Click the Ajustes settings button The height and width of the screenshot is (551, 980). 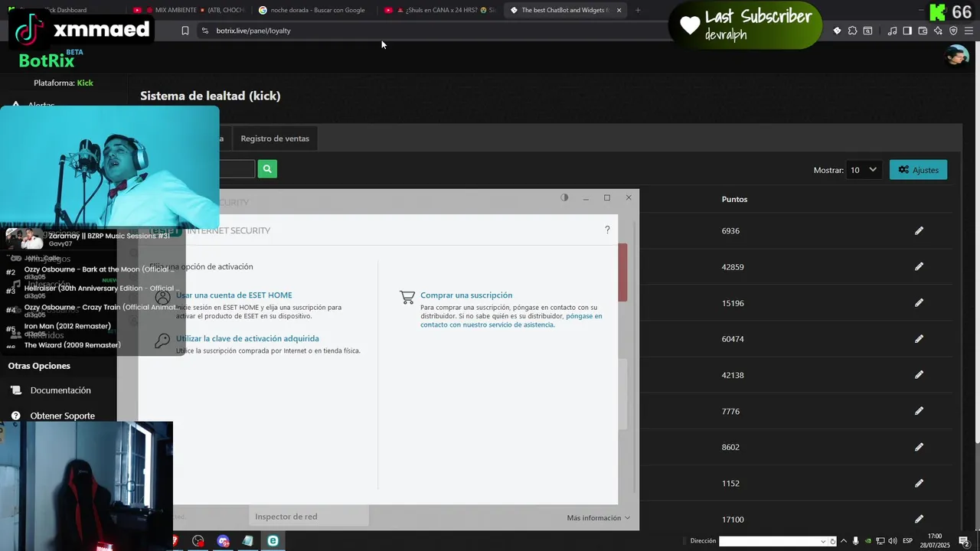point(918,170)
